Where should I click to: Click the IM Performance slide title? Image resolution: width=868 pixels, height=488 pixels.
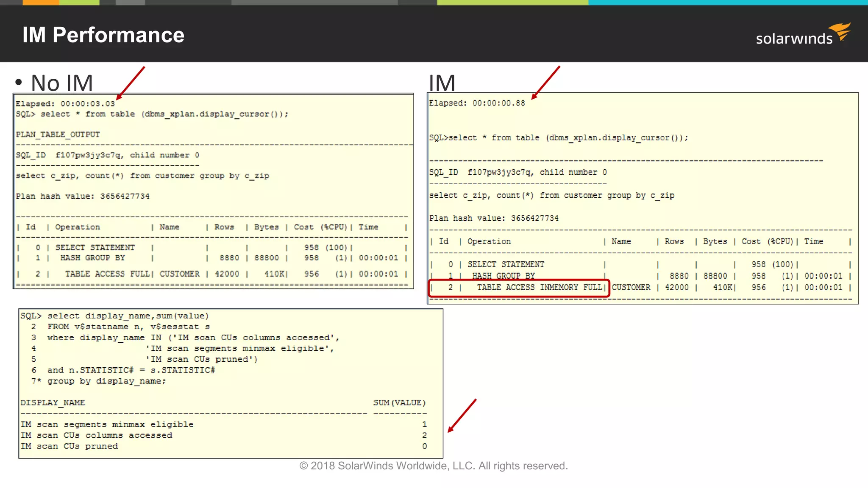click(103, 35)
